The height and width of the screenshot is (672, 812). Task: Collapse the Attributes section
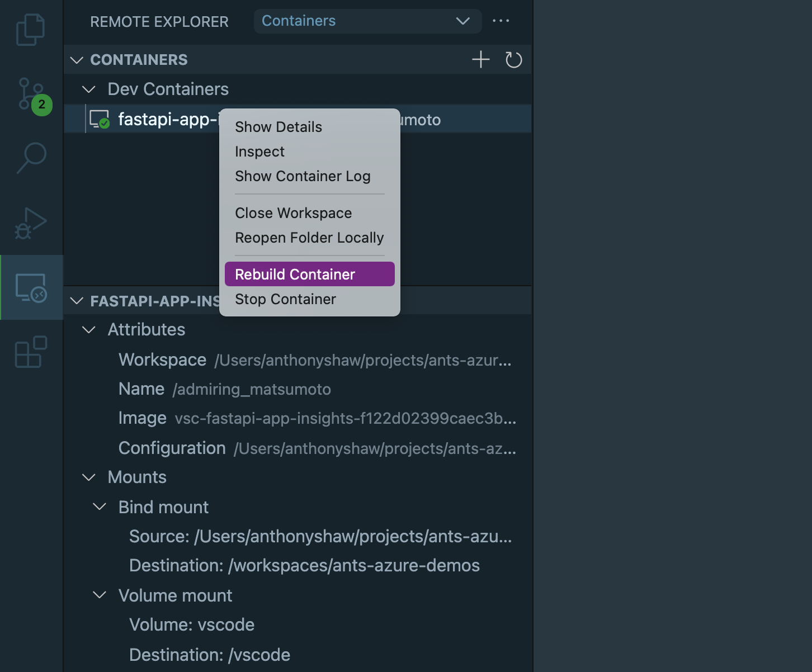pos(88,329)
